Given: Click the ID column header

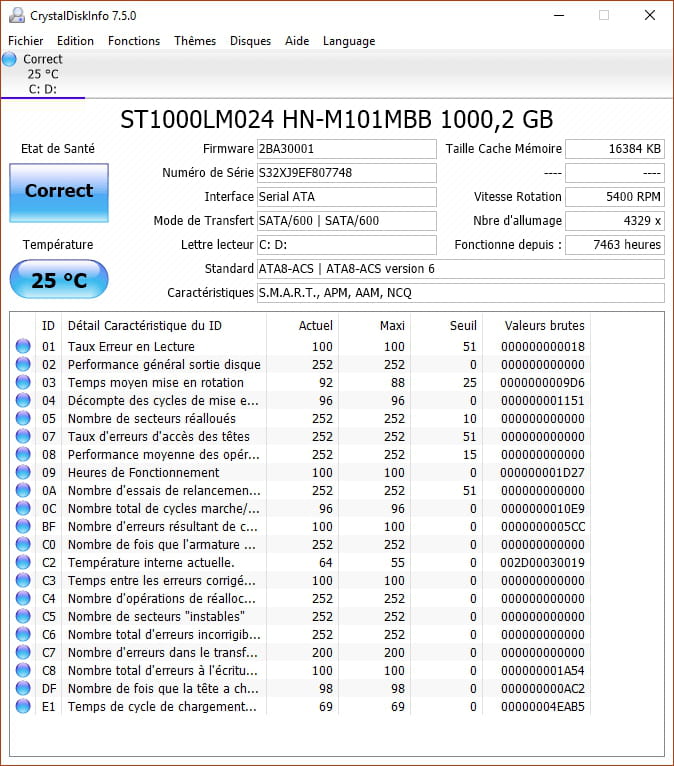Looking at the screenshot, I should point(48,325).
